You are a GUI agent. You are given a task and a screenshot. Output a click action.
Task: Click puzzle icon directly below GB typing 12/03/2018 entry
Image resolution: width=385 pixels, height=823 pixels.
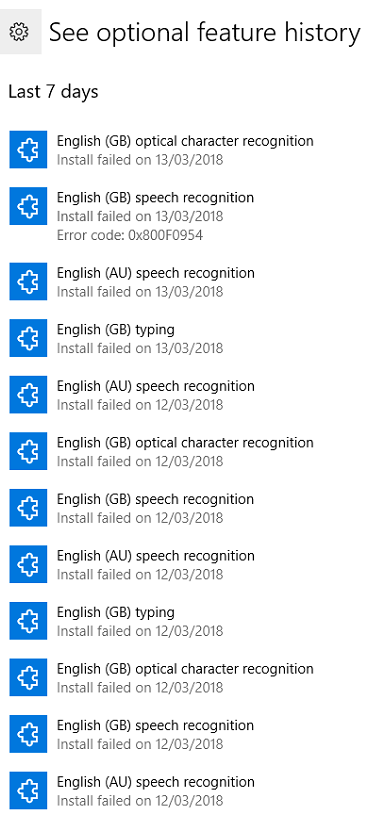point(28,678)
